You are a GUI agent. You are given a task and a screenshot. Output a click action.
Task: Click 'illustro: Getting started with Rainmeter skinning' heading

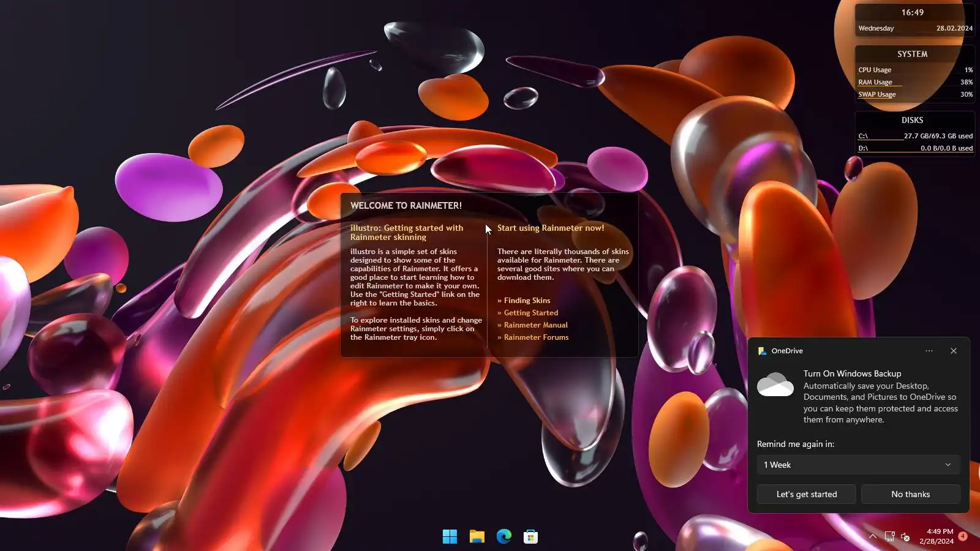pos(407,233)
